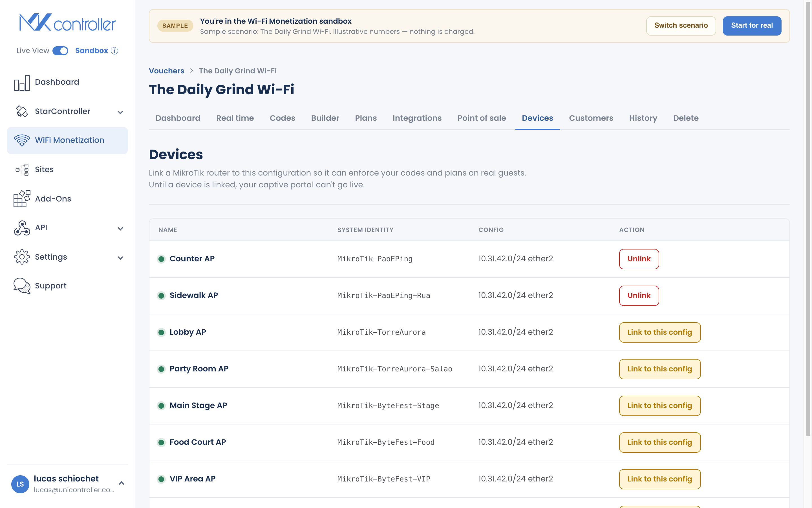Click the MikroTik-TorreAurora-Salao identity cell
812x508 pixels.
click(x=395, y=369)
